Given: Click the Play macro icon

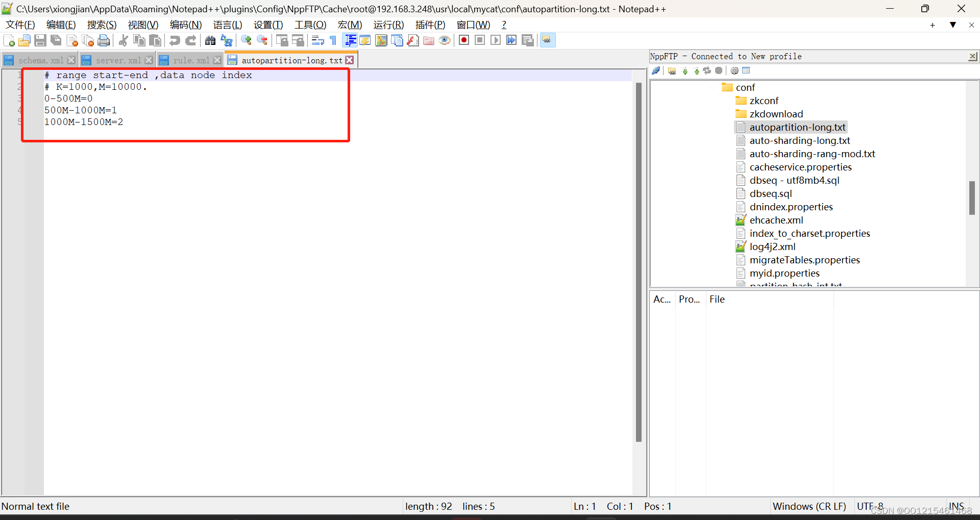Looking at the screenshot, I should coord(496,40).
